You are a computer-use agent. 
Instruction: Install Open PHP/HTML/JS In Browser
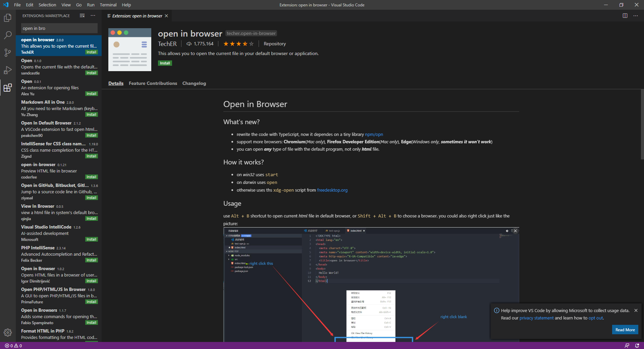(91, 302)
